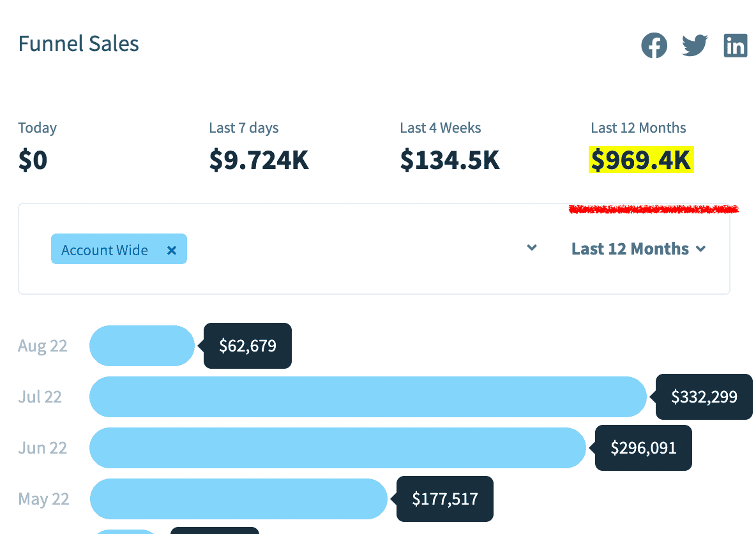Click the Funnel Sales heading

pos(79,44)
